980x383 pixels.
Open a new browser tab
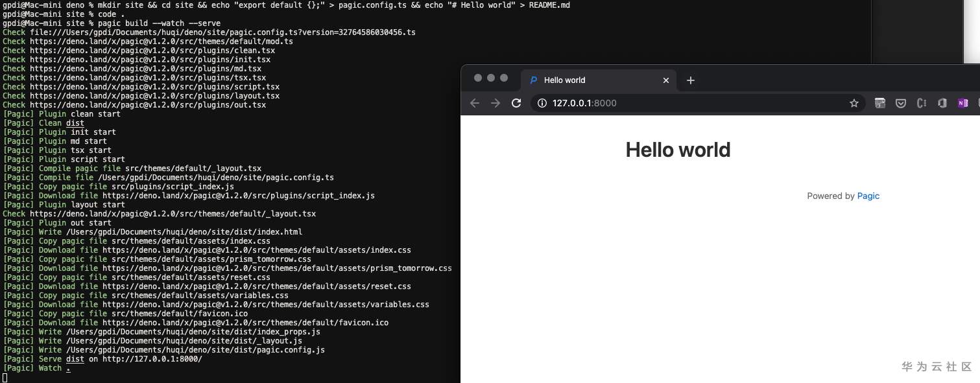691,80
